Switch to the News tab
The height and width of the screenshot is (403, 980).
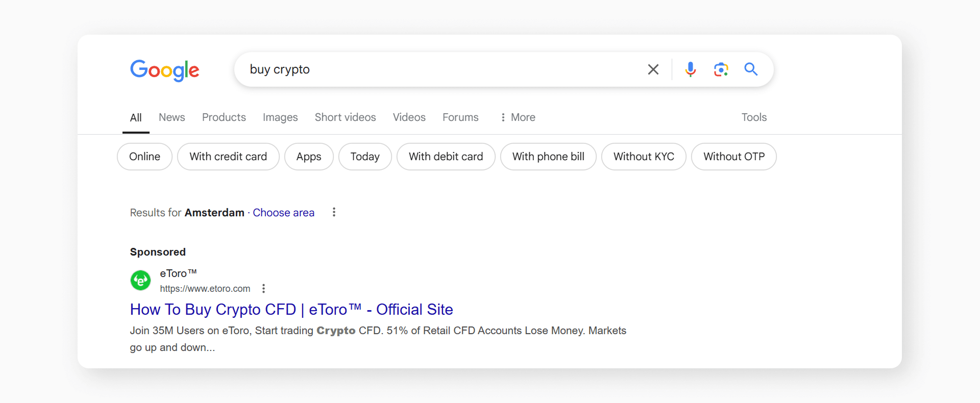click(171, 117)
